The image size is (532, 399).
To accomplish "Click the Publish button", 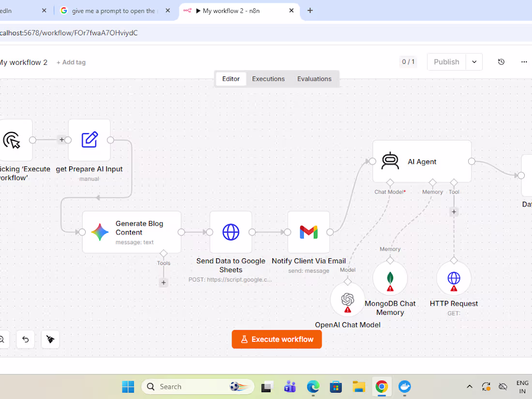I will tap(446, 62).
